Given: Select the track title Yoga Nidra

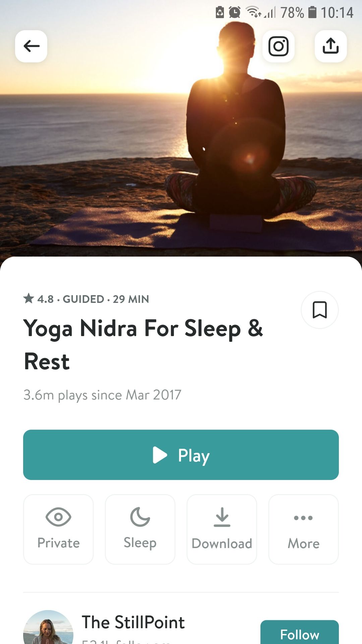Looking at the screenshot, I should (x=143, y=345).
